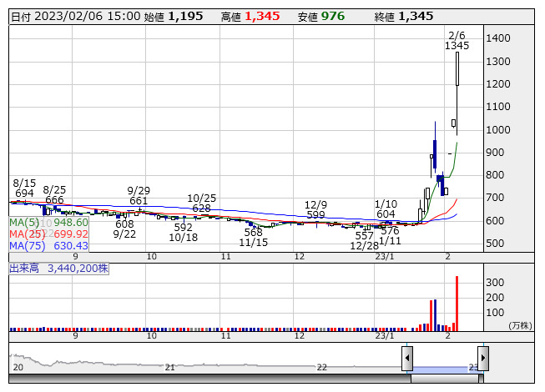
Task: Click the 安値 976 value in header
Action: point(332,17)
